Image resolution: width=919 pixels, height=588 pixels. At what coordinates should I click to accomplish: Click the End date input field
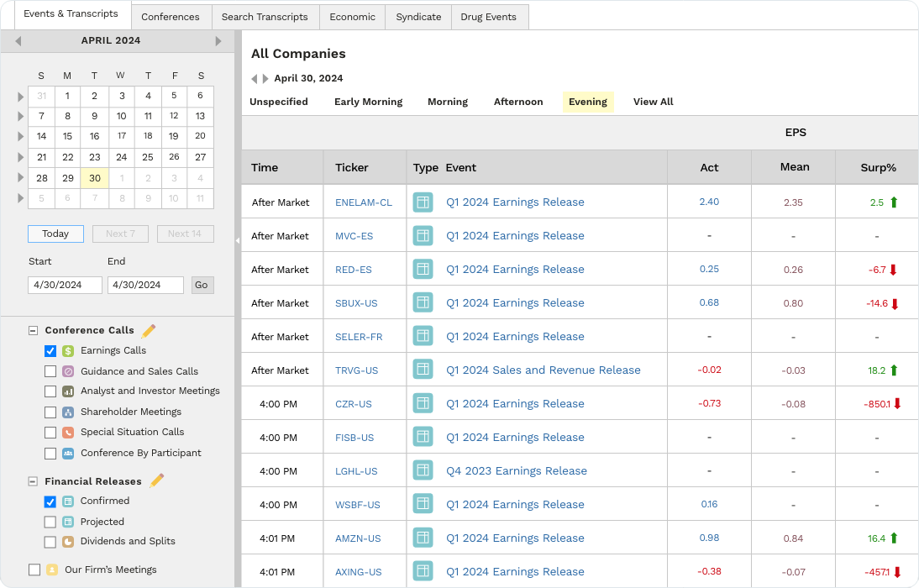pos(145,285)
